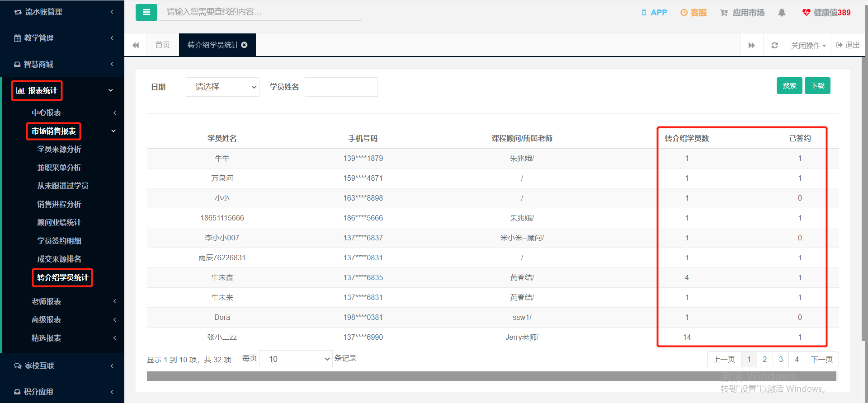Go to page 4
The height and width of the screenshot is (403, 868).
(797, 359)
